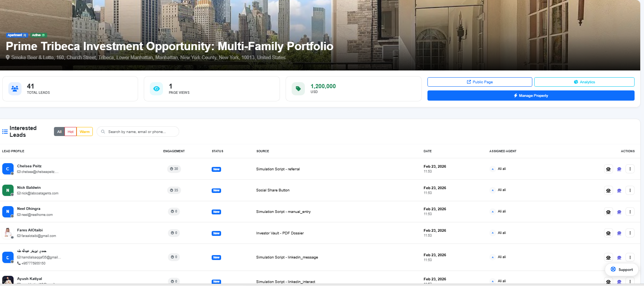The height and width of the screenshot is (286, 644).
Task: Click the page views eye icon card
Action: [156, 89]
